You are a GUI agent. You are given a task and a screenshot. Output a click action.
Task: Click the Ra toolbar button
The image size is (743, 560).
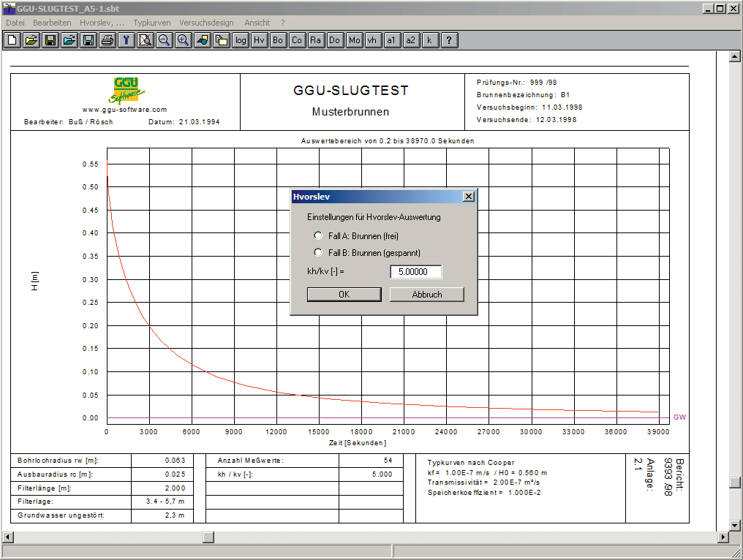(316, 40)
